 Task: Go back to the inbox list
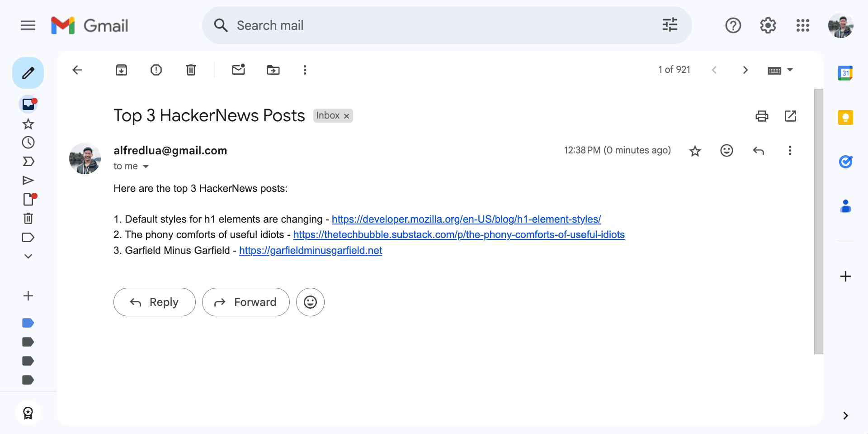[x=77, y=70]
